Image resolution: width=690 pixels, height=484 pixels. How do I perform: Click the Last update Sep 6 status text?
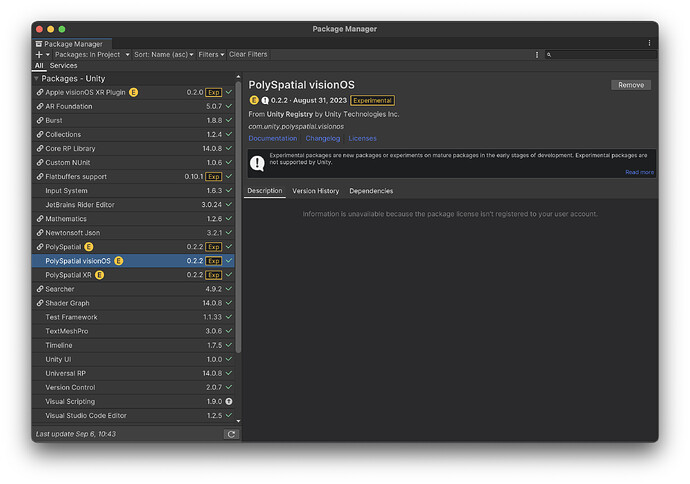(x=76, y=434)
